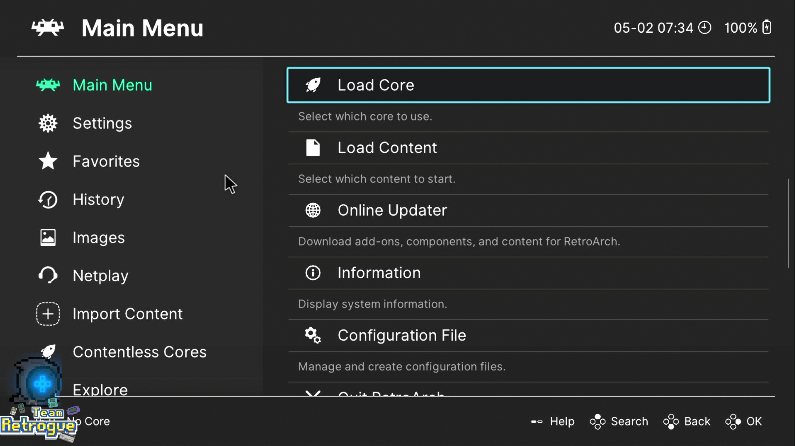Click the OK gamepad hint icon

click(x=733, y=421)
